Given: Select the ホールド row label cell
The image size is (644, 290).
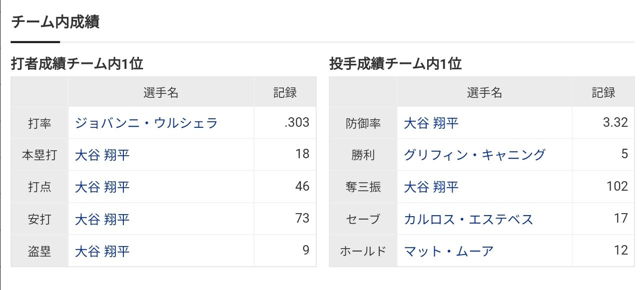Looking at the screenshot, I should 363,251.
